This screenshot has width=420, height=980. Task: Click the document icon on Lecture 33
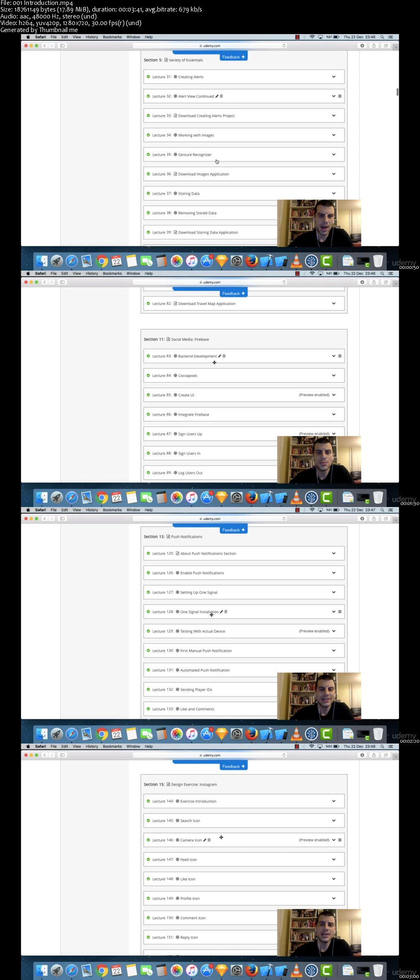[176, 116]
